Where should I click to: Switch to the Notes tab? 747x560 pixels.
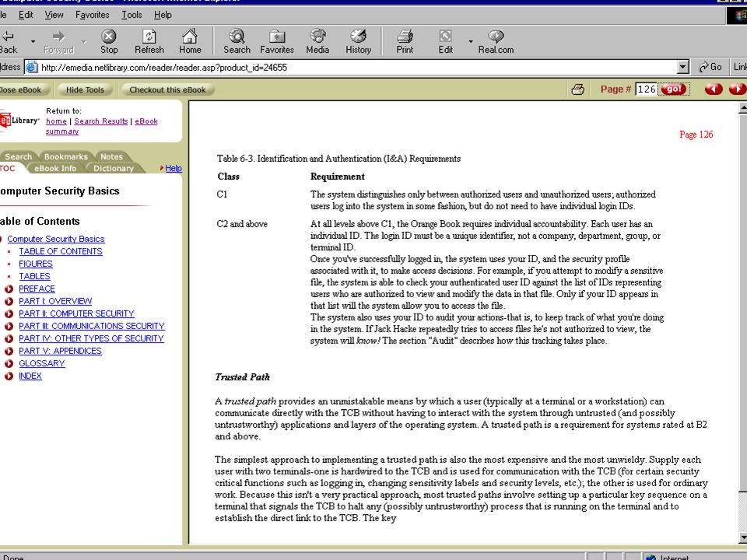click(111, 156)
